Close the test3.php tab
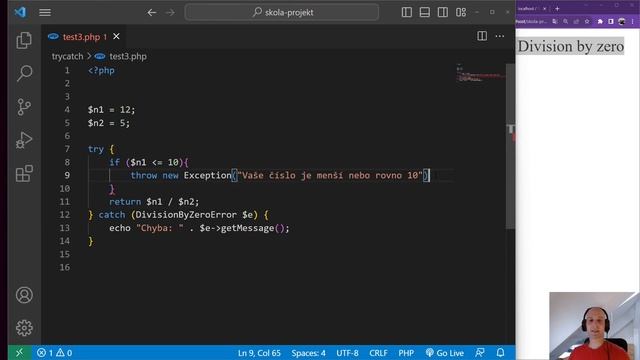This screenshot has width=640, height=360. (116, 37)
